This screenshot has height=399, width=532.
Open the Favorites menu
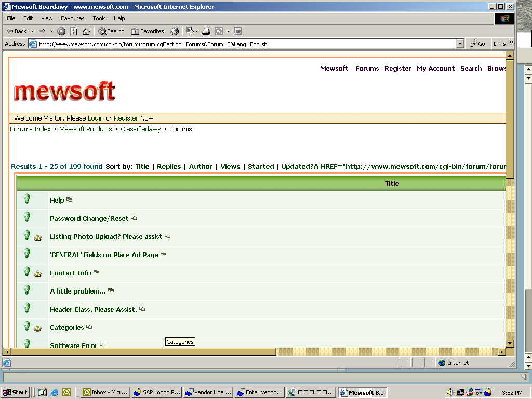click(73, 18)
